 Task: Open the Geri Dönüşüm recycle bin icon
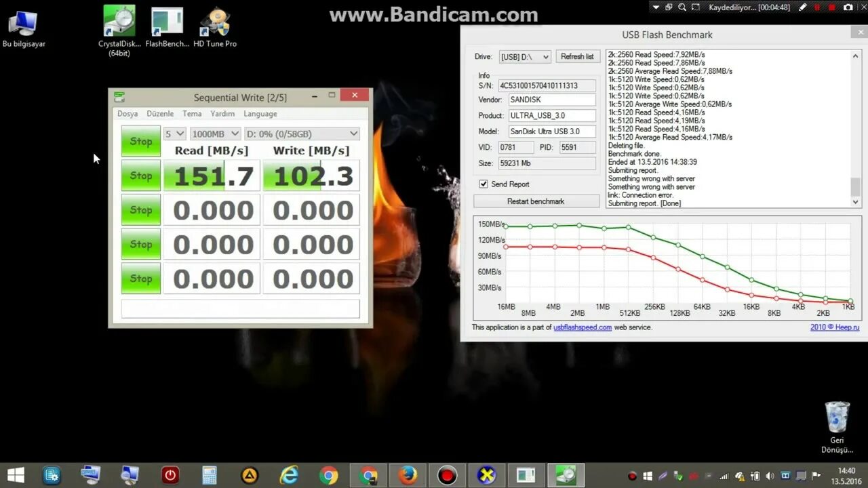837,428
